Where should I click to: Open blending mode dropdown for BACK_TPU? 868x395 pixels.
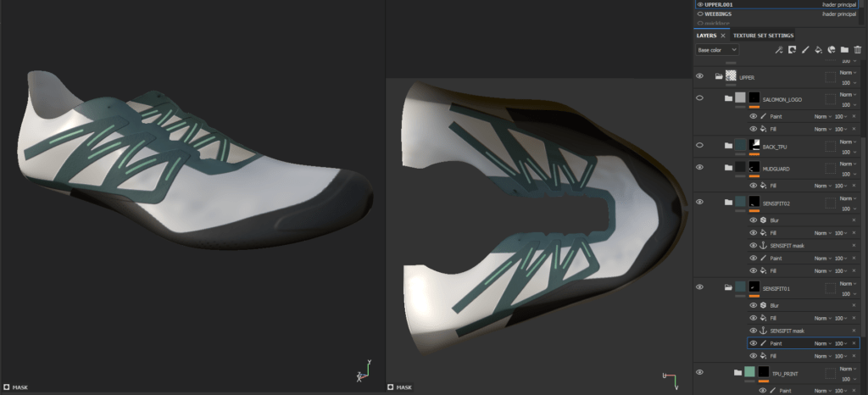click(x=848, y=142)
